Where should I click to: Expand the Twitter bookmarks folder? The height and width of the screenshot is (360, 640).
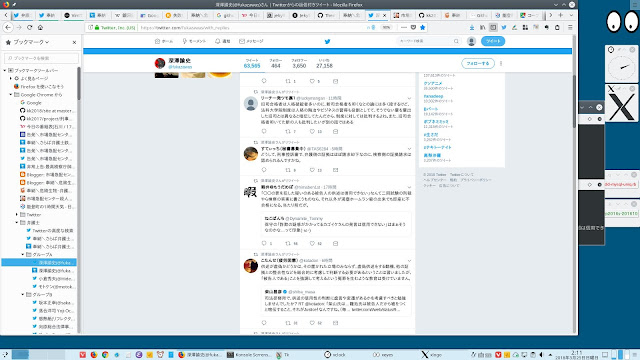pos(17,215)
